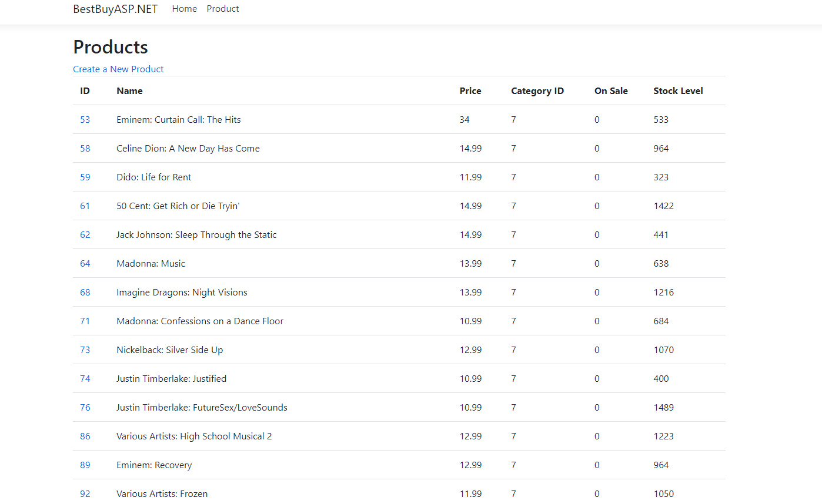Select product ID 76 link
The image size is (822, 504).
pyautogui.click(x=85, y=408)
